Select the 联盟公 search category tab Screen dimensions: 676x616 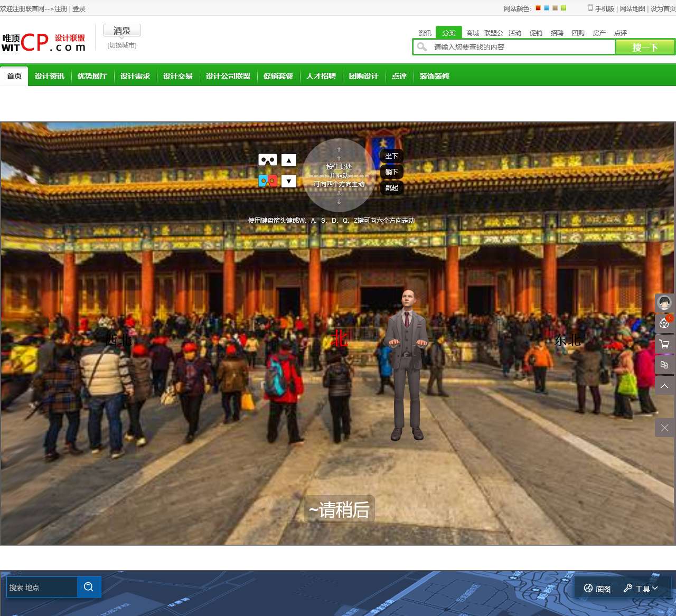pyautogui.click(x=494, y=33)
